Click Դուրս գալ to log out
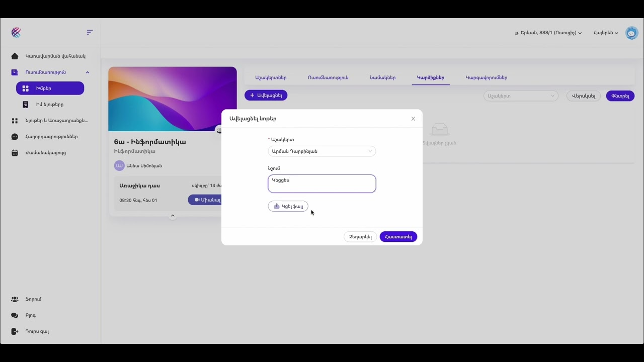Viewport: 644px width, 362px height. (37, 331)
